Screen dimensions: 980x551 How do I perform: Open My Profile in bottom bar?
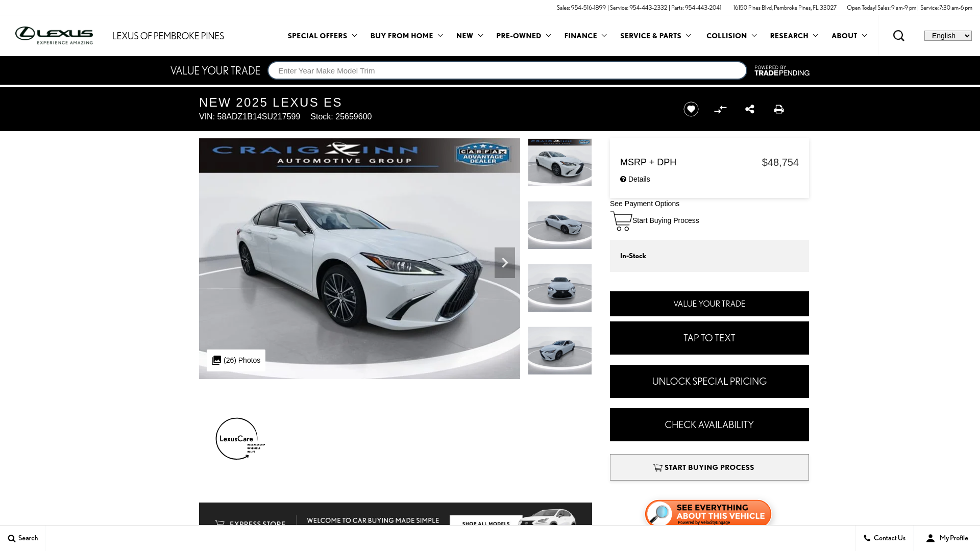[x=947, y=538]
